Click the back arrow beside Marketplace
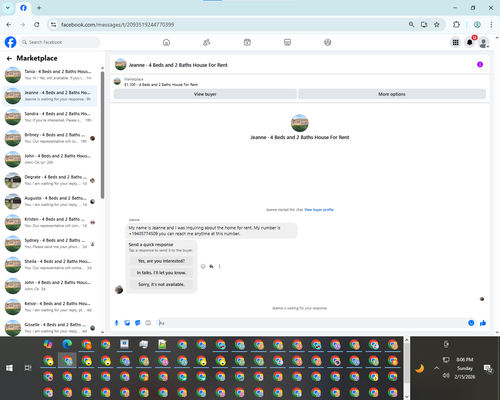The image size is (500, 400). (x=9, y=58)
